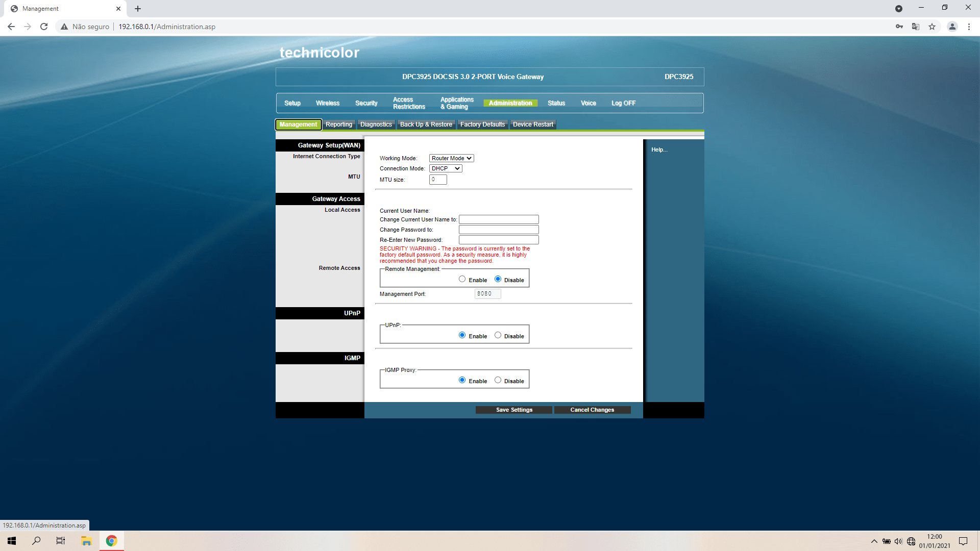Click Save Settings button
This screenshot has width=980, height=551.
[x=514, y=410]
